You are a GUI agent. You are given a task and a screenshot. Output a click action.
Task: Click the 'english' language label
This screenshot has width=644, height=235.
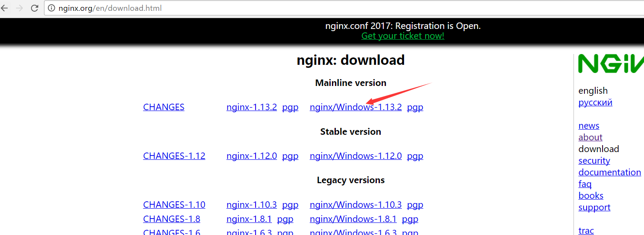tap(593, 91)
